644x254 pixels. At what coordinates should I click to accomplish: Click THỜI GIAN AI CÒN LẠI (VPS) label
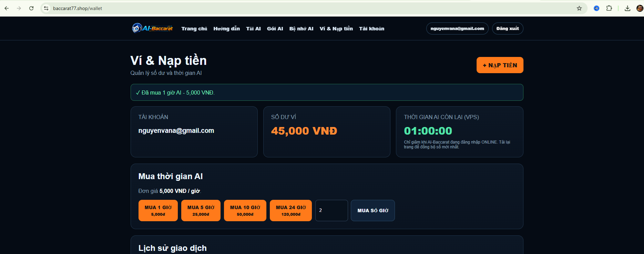[441, 117]
